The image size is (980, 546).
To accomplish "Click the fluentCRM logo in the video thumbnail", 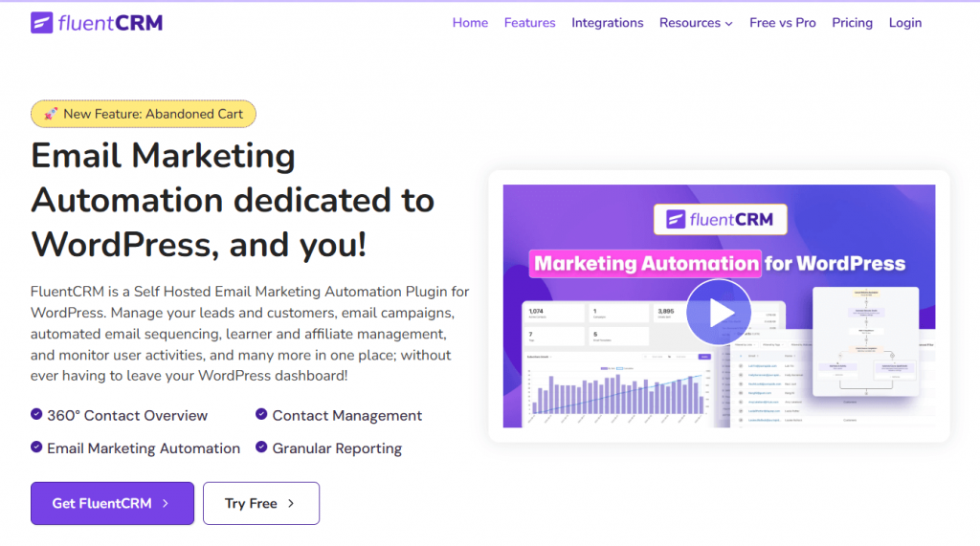I will pos(720,219).
